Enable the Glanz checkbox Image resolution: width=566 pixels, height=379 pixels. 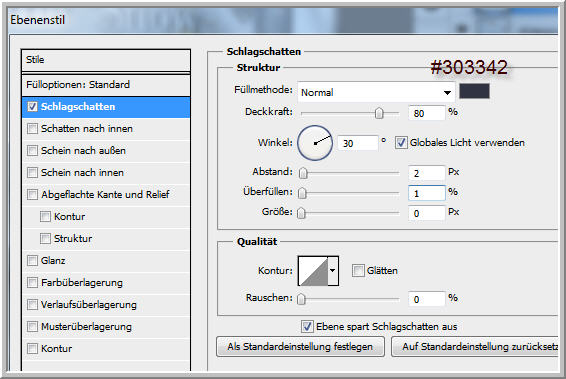[x=32, y=261]
